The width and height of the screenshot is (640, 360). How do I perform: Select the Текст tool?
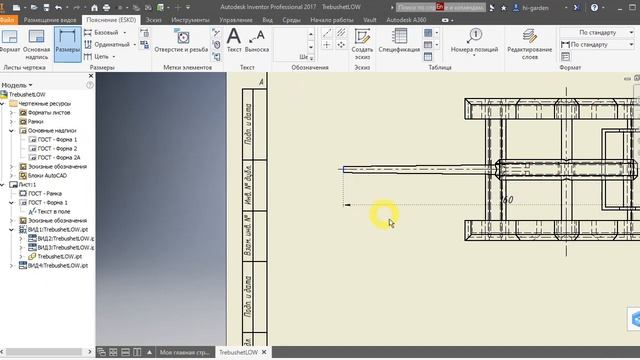tap(234, 40)
